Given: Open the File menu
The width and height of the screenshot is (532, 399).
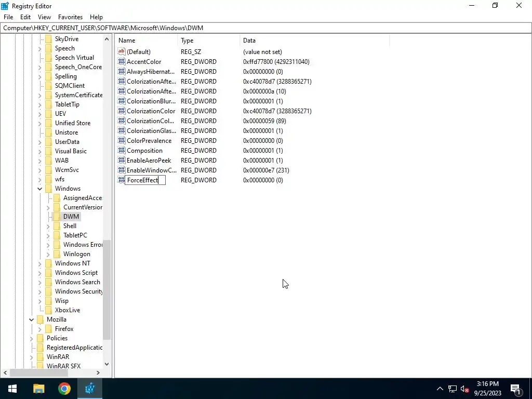Looking at the screenshot, I should pos(8,17).
